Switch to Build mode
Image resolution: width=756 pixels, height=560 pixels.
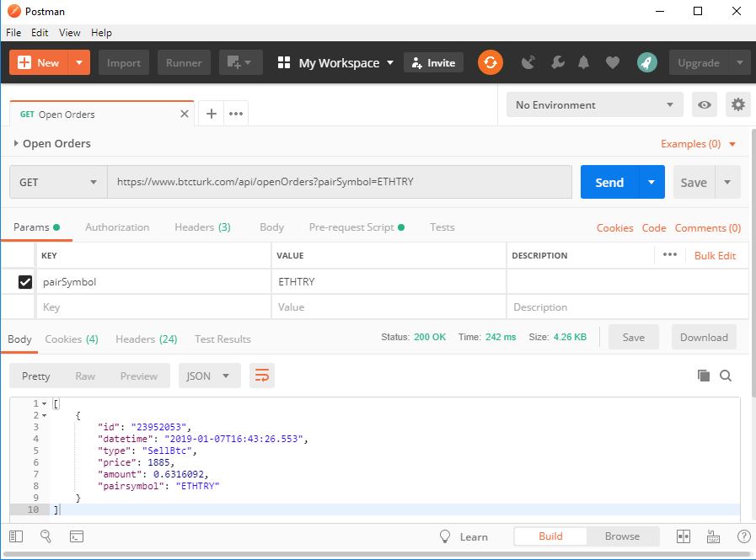pyautogui.click(x=550, y=536)
